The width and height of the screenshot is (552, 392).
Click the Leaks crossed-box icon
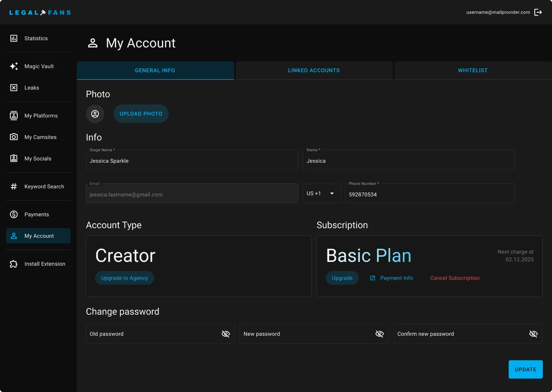coord(14,88)
